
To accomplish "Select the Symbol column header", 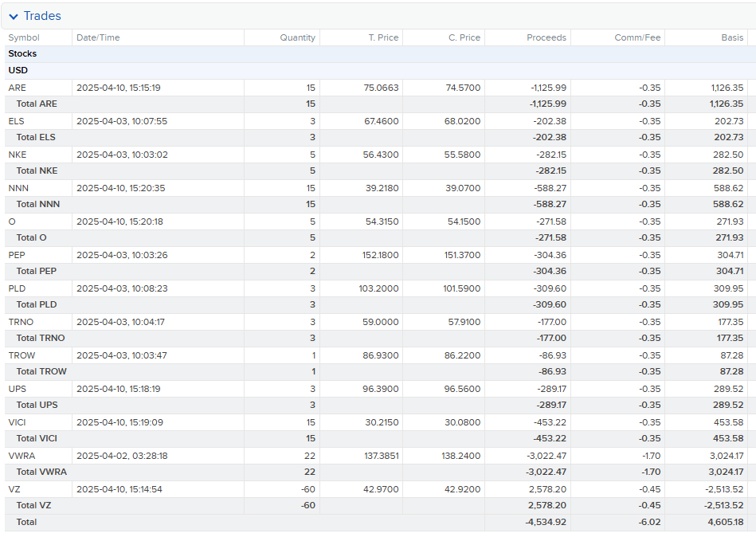I will pos(24,37).
